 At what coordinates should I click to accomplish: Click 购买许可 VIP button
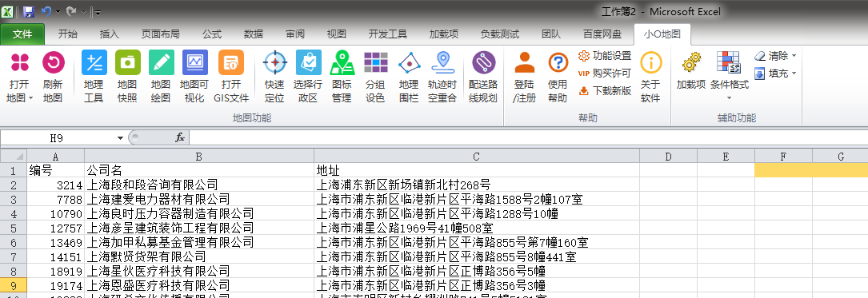(605, 74)
